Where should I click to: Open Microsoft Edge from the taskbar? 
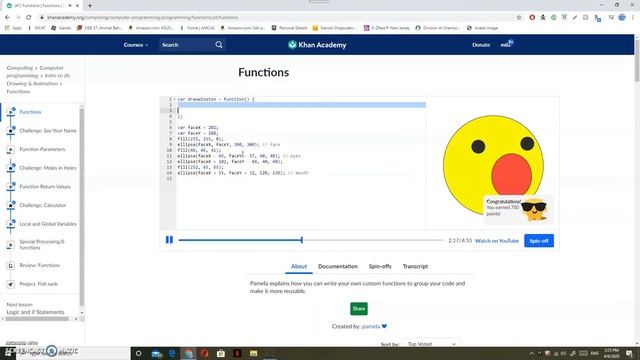click(x=172, y=353)
